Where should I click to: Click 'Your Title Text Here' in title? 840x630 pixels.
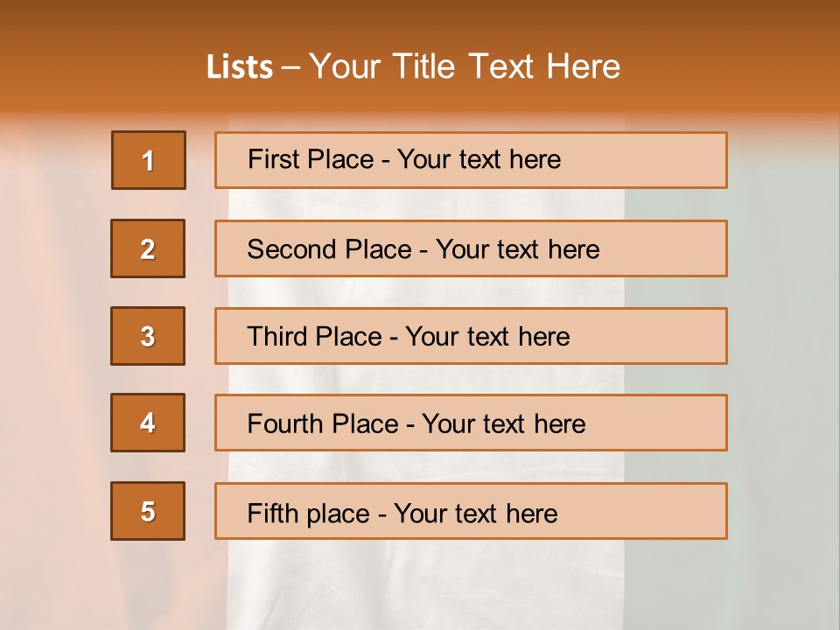pyautogui.click(x=465, y=67)
